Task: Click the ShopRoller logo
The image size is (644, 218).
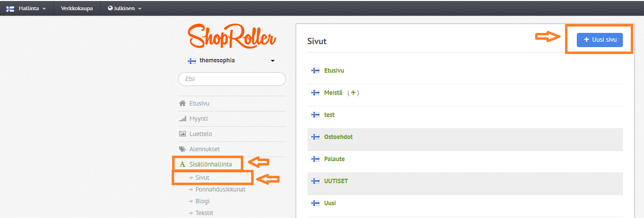Action: (232, 37)
